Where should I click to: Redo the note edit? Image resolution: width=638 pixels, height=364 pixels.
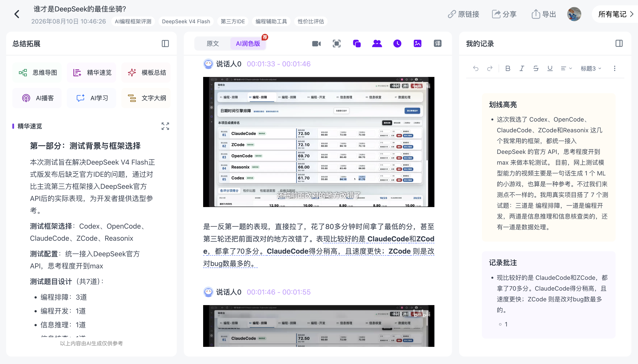(490, 69)
